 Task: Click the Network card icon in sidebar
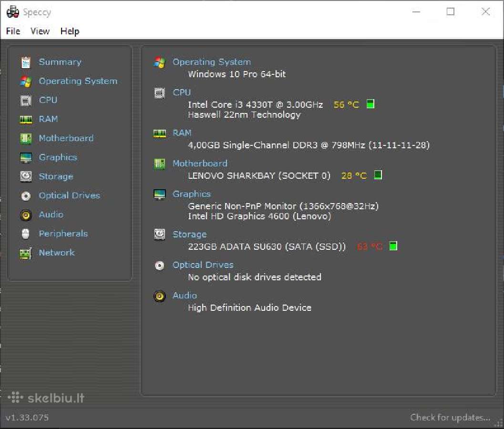coord(26,253)
